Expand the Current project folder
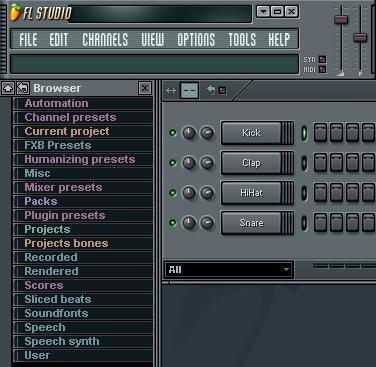 [x=83, y=131]
